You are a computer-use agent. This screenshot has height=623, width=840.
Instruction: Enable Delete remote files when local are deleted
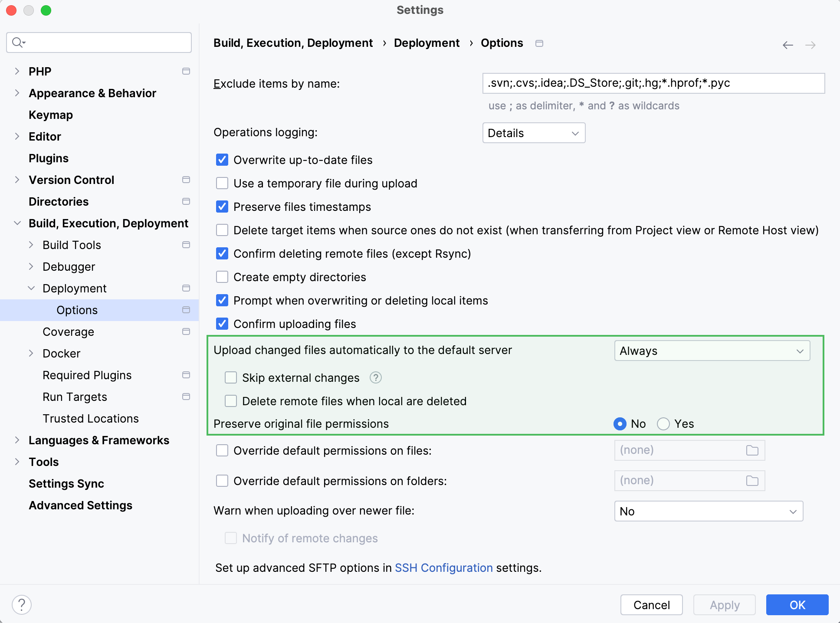(232, 400)
